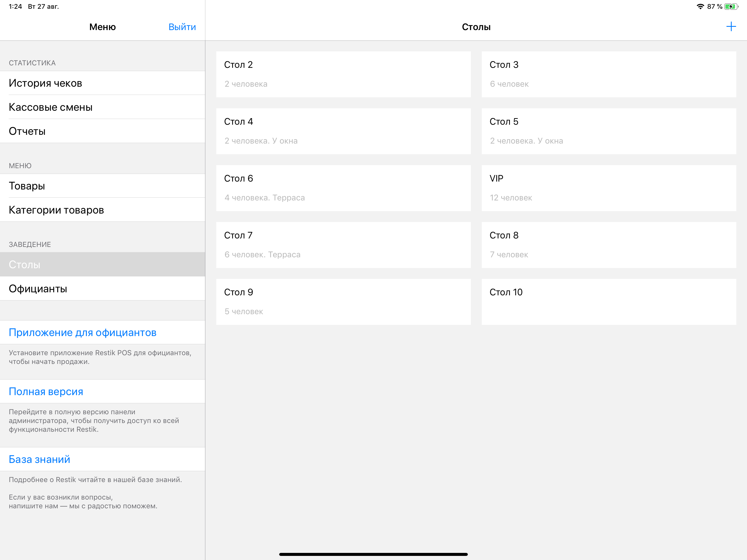Open Стол 10 table card
The image size is (747, 560).
pos(609,302)
